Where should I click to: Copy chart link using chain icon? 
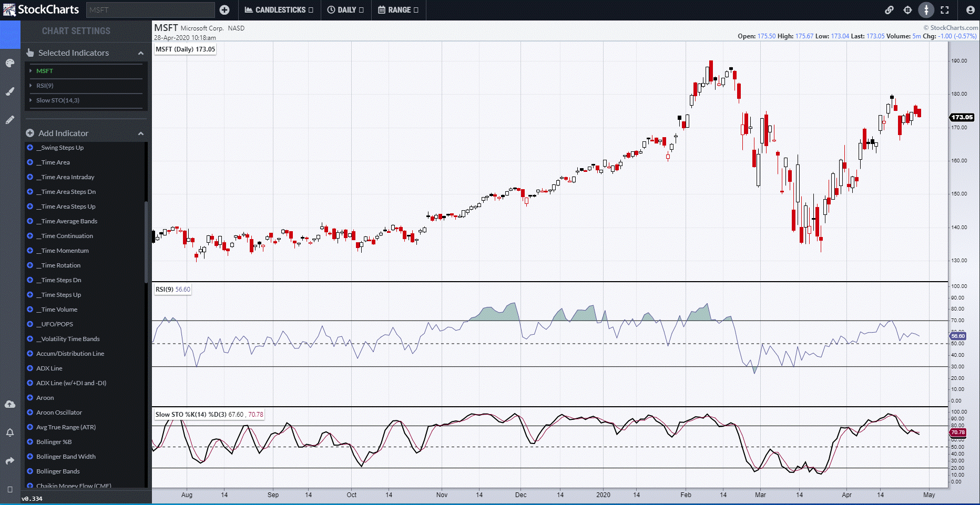click(x=889, y=10)
